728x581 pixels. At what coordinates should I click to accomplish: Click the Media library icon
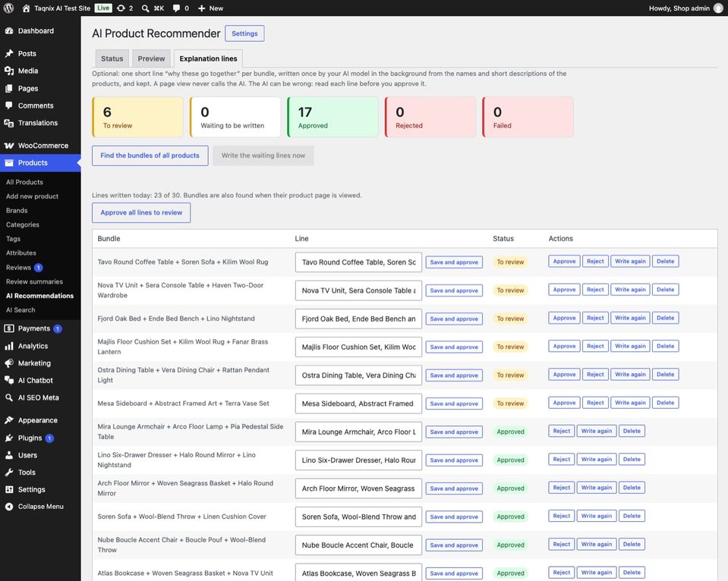point(9,71)
